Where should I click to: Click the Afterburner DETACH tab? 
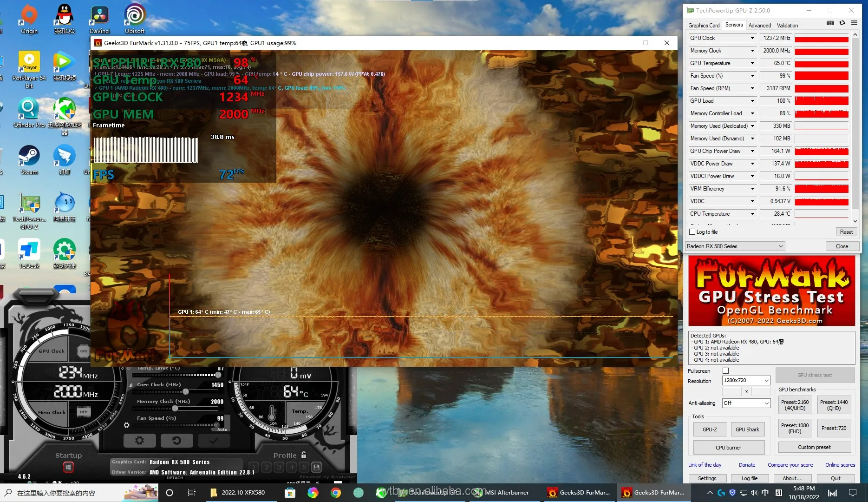175,478
